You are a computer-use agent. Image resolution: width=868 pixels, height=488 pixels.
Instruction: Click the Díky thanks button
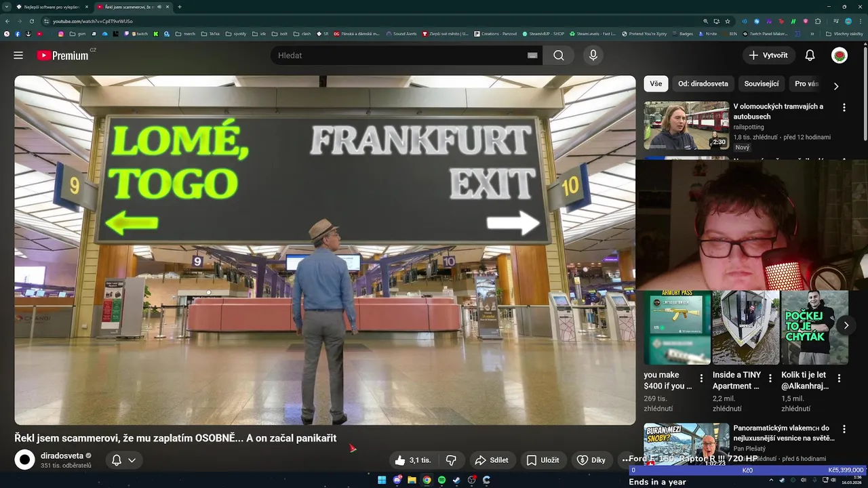point(591,460)
